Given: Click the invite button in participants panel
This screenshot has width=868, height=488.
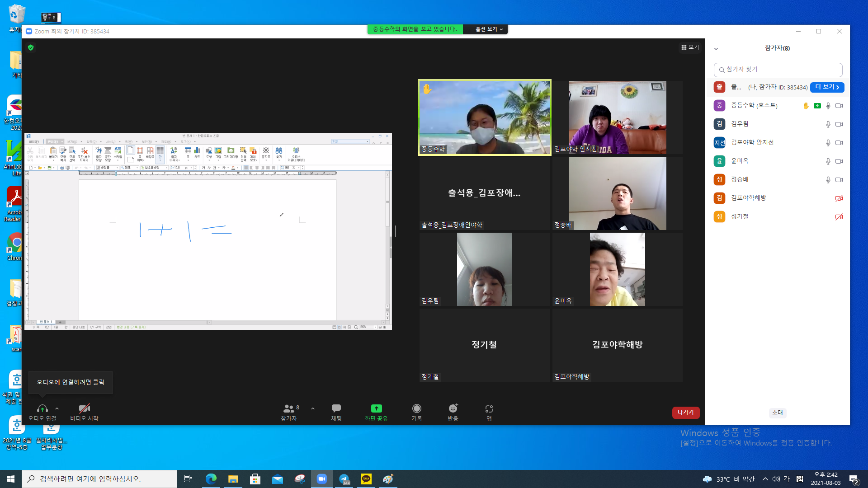Looking at the screenshot, I should coord(777,413).
